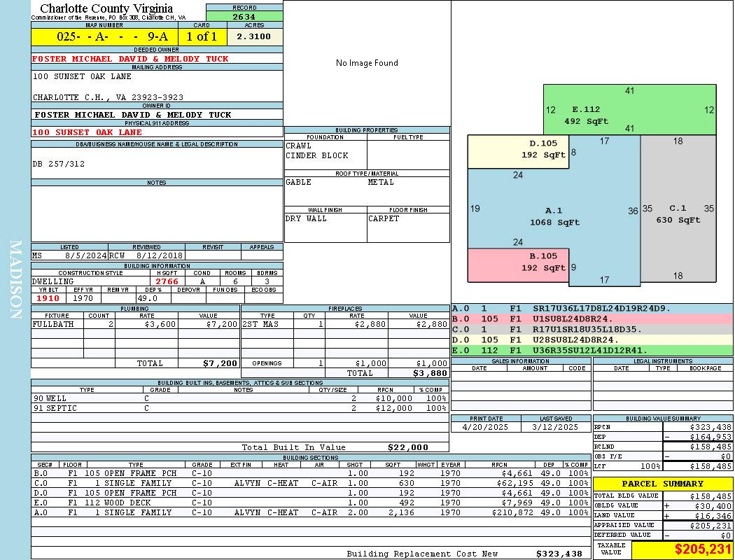The image size is (735, 560).
Task: Select H SQFT value 2766
Action: 167,281
